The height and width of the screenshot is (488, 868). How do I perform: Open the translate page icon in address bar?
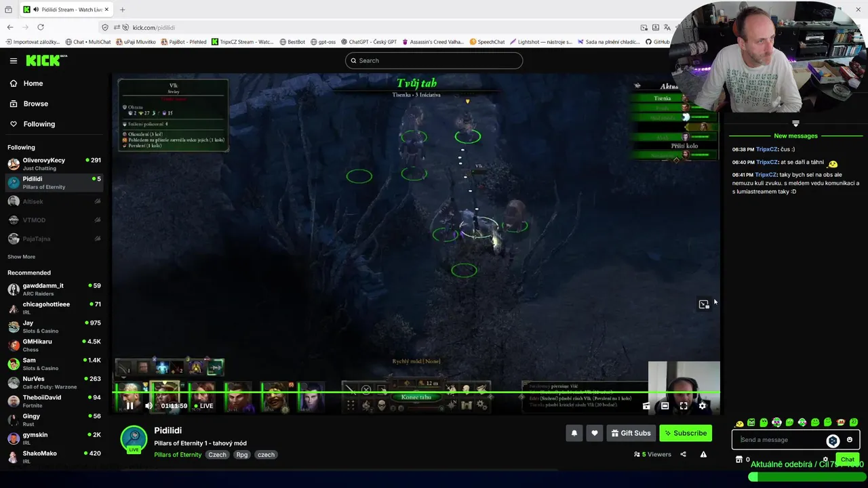pos(667,27)
